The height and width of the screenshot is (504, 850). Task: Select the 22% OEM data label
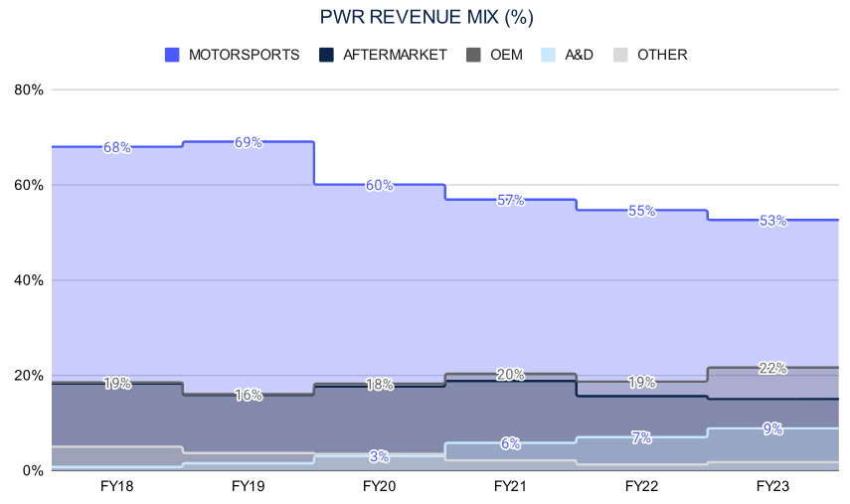point(772,368)
